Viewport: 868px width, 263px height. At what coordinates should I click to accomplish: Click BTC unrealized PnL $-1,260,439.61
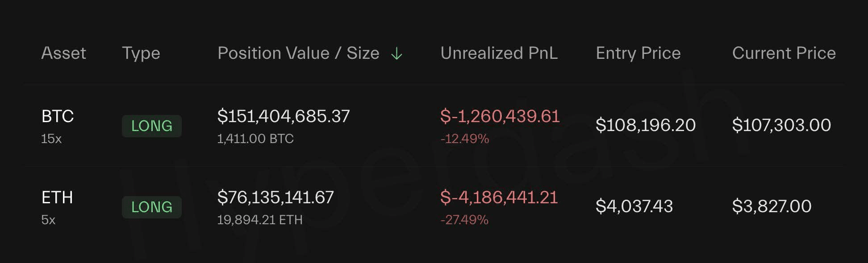[500, 116]
